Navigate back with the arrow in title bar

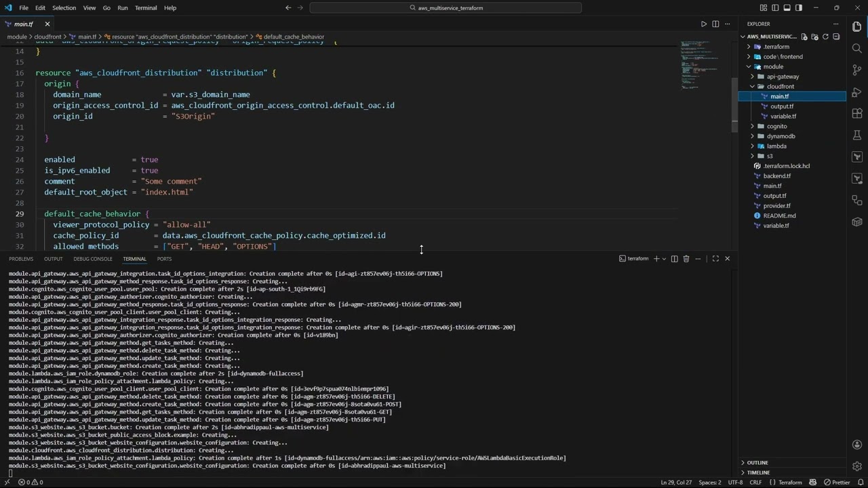click(288, 7)
